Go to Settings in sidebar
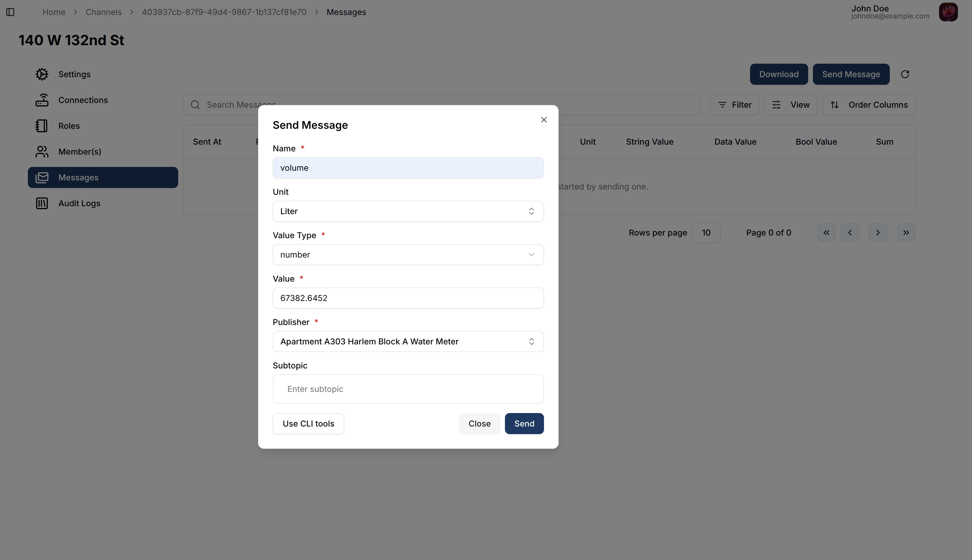Viewport: 972px width, 560px height. pos(103,74)
